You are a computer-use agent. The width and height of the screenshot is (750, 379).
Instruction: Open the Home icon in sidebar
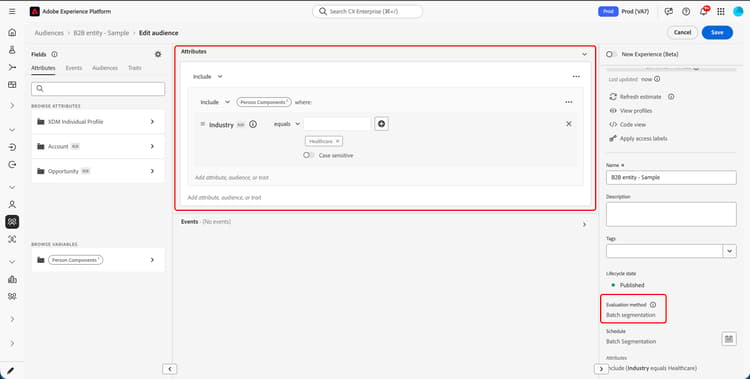click(12, 32)
